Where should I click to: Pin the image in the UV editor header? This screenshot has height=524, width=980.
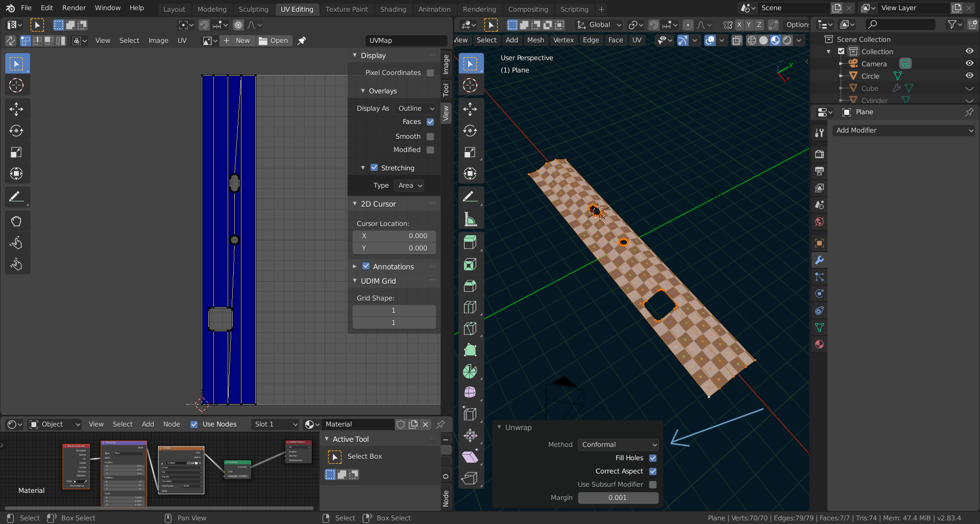(301, 41)
